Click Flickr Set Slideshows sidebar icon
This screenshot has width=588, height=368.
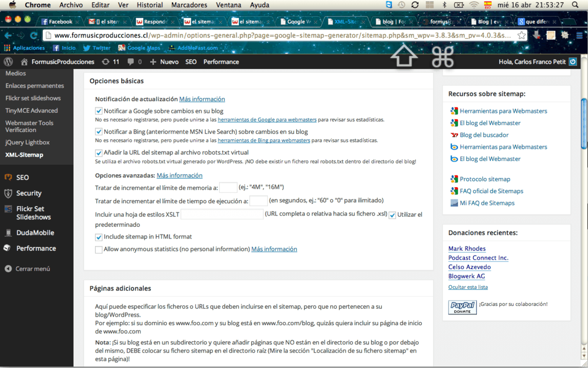point(8,209)
